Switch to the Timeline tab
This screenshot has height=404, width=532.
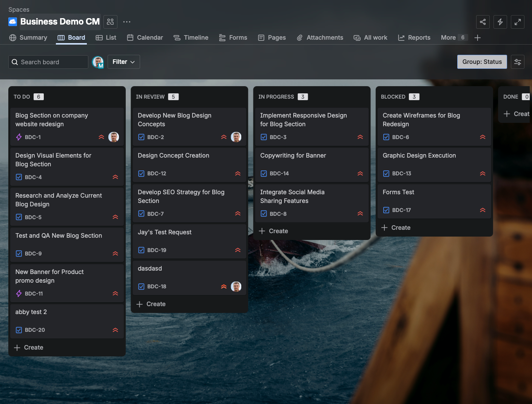pos(191,38)
